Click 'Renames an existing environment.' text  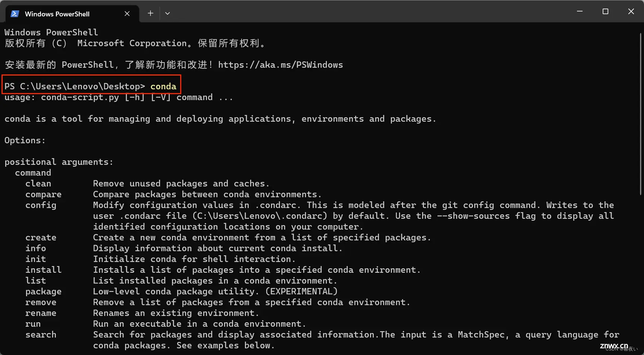coord(176,313)
